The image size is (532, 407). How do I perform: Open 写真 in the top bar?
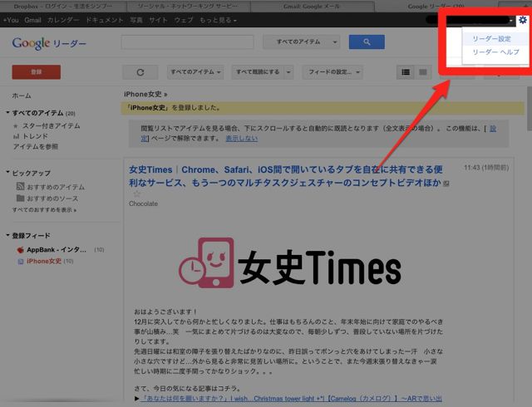click(x=136, y=20)
